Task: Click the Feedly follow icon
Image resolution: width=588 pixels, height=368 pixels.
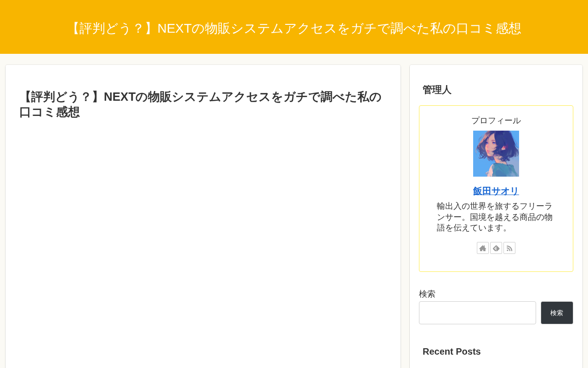Action: (496, 248)
